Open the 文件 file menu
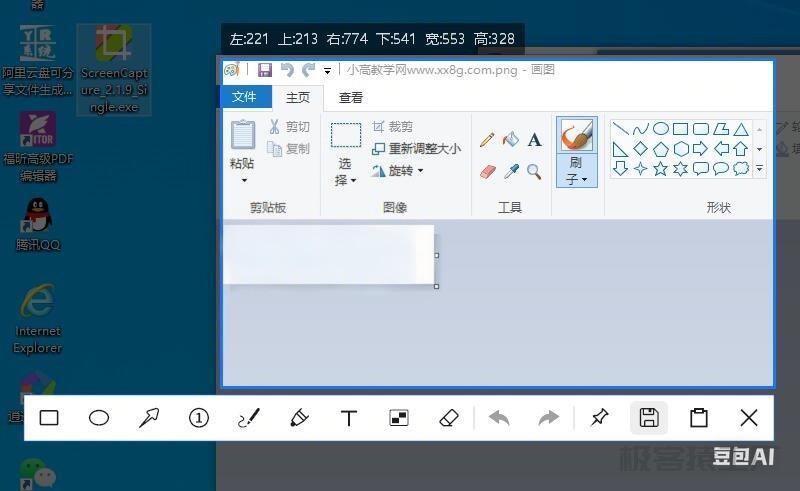This screenshot has width=800, height=491. point(244,97)
